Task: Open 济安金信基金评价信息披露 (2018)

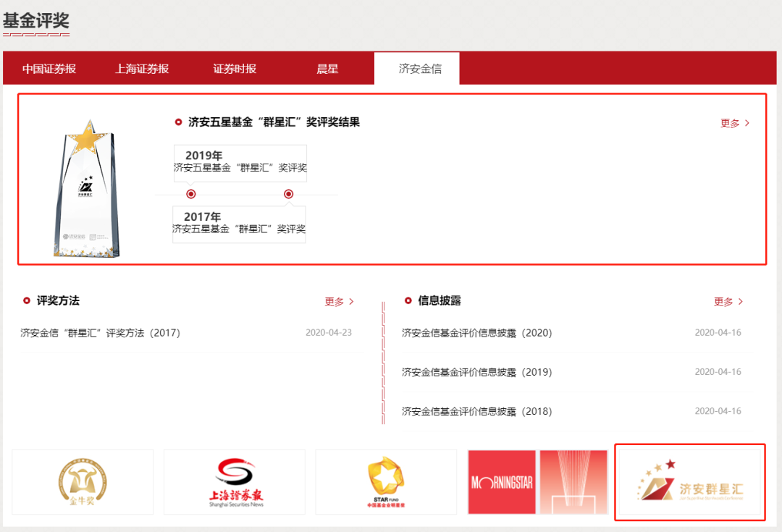Action: pyautogui.click(x=476, y=411)
